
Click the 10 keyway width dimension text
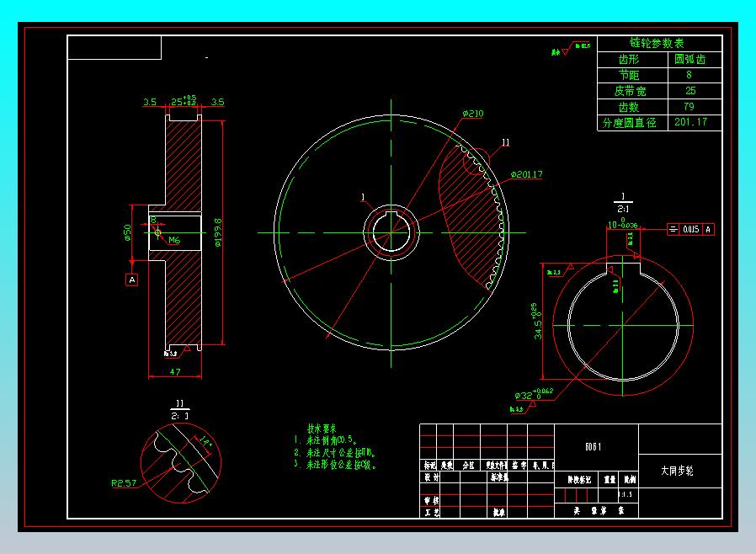622,224
